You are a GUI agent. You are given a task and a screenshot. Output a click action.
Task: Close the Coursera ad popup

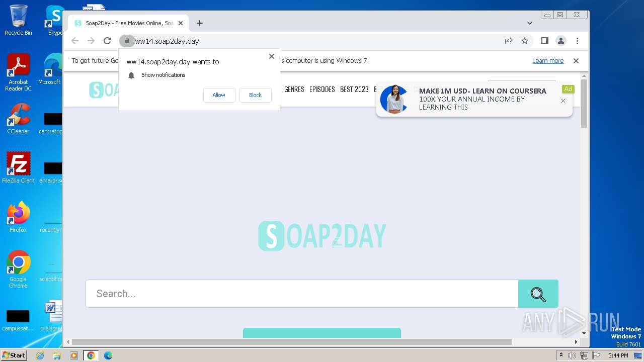click(563, 101)
